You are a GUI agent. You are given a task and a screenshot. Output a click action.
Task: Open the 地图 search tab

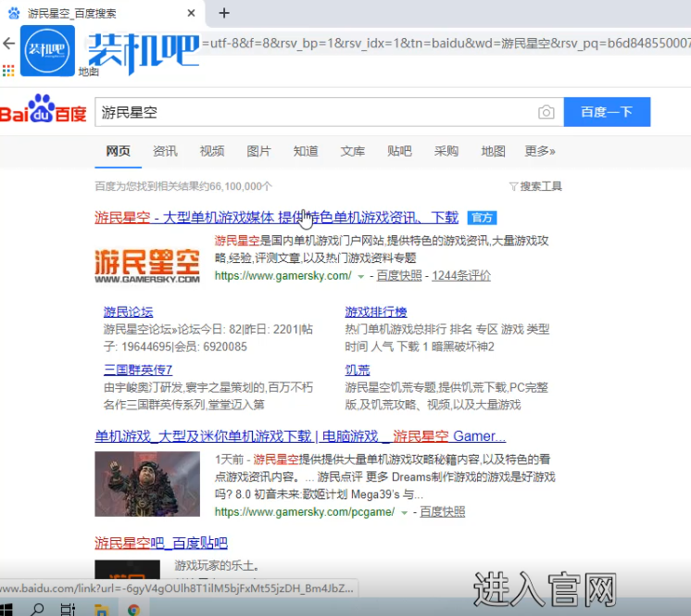pos(493,151)
